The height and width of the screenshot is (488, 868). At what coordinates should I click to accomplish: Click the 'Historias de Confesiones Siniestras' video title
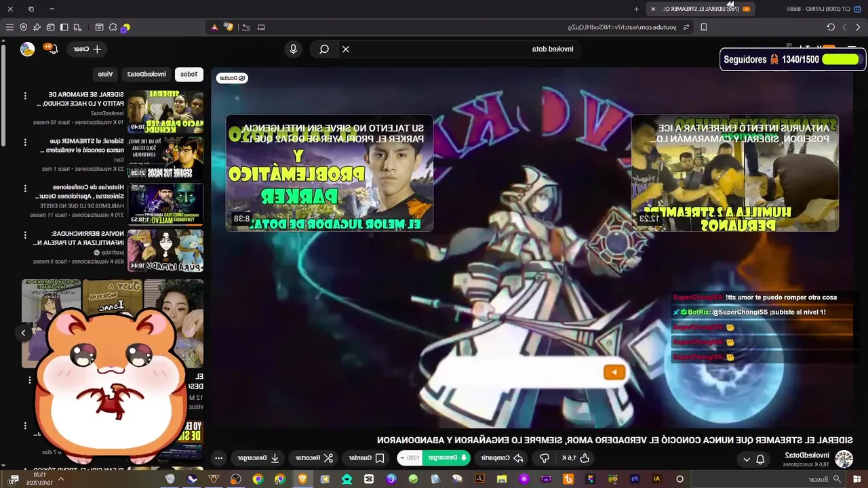pyautogui.click(x=81, y=192)
